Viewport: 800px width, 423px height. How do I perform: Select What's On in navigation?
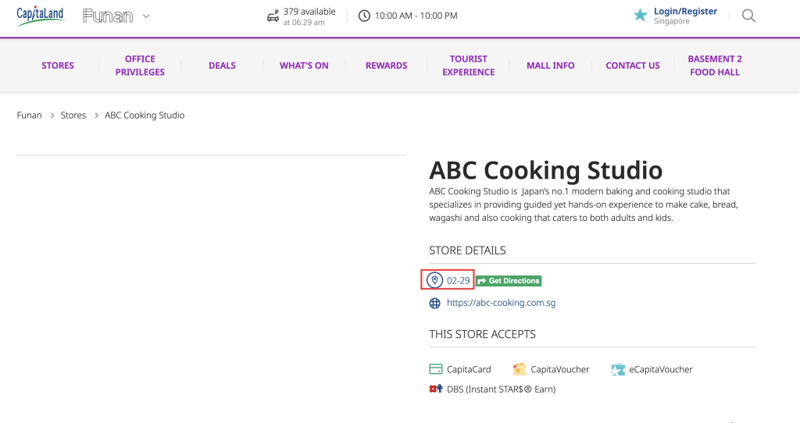pyautogui.click(x=304, y=65)
